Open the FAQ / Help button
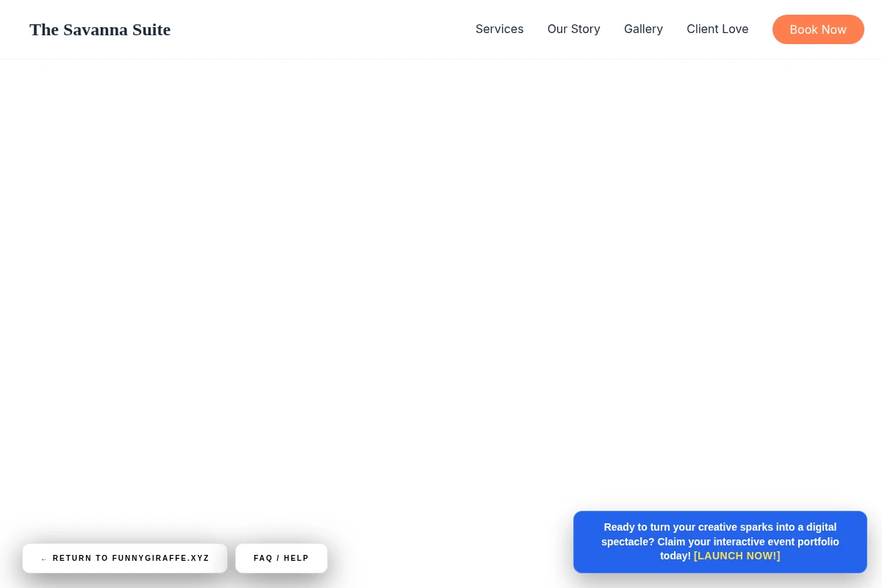 click(282, 559)
